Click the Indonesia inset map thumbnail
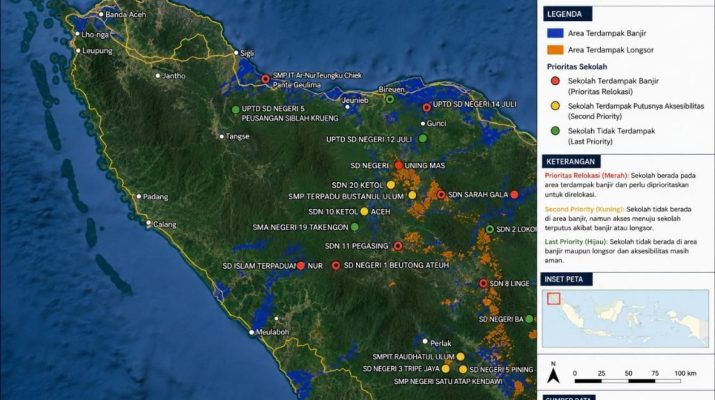This screenshot has width=715, height=400. [x=625, y=318]
